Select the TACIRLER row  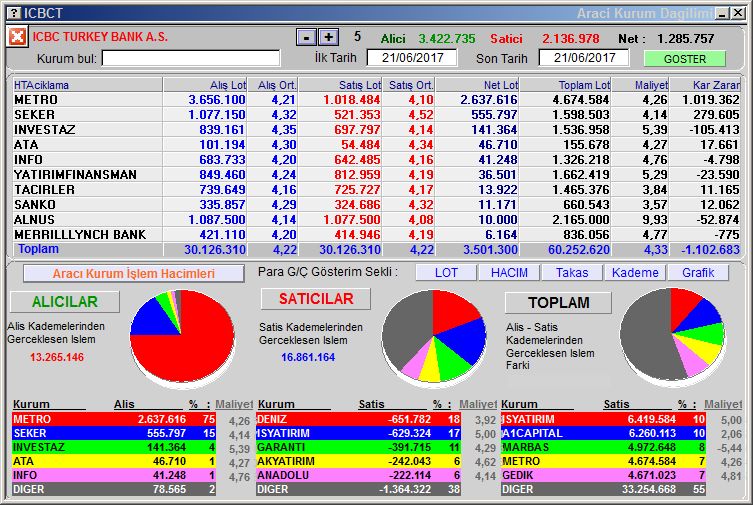point(376,190)
